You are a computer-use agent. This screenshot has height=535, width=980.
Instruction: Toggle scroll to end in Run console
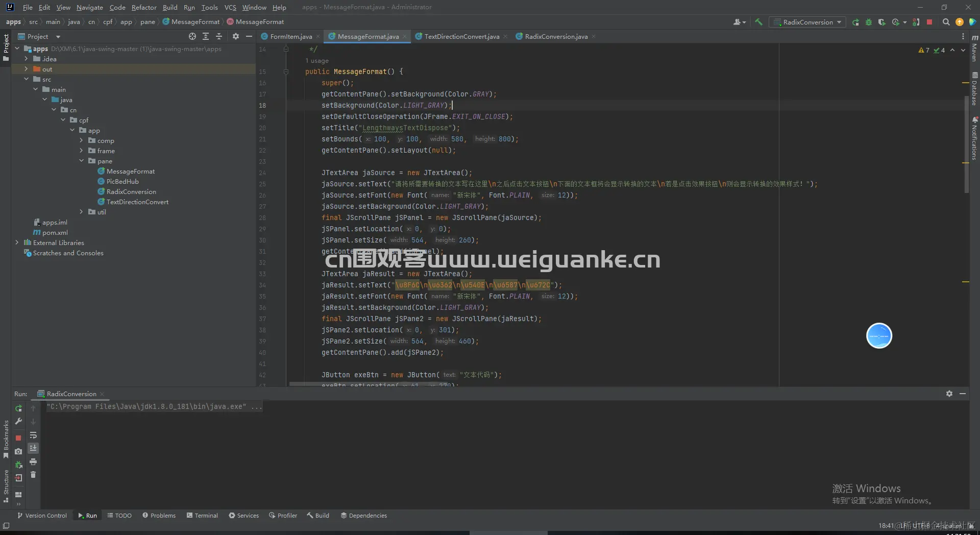(33, 448)
